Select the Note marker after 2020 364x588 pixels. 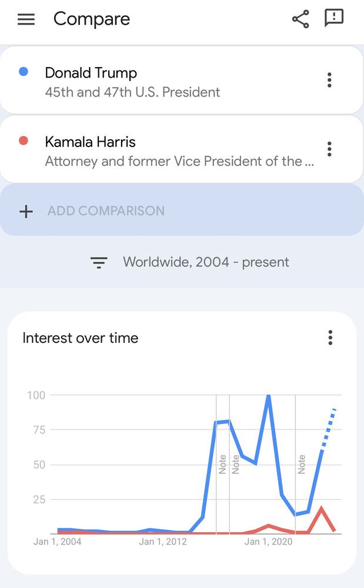[x=302, y=465]
